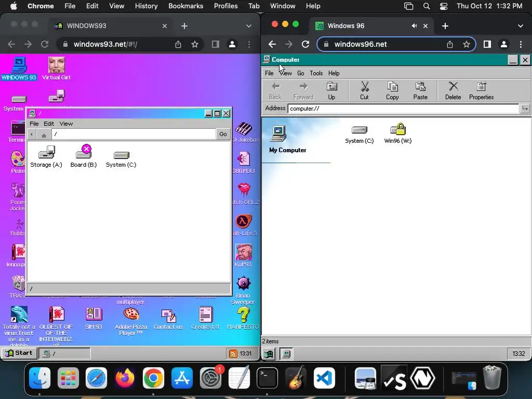This screenshot has height=399, width=532.
Task: Click the Back toolbar button in Computer
Action: 275,90
